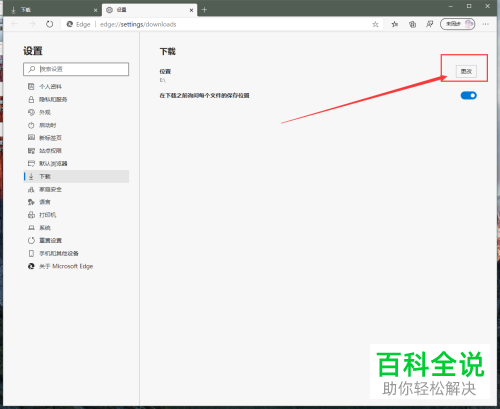Open a new tab with plus button
This screenshot has width=500, height=409.
[204, 10]
